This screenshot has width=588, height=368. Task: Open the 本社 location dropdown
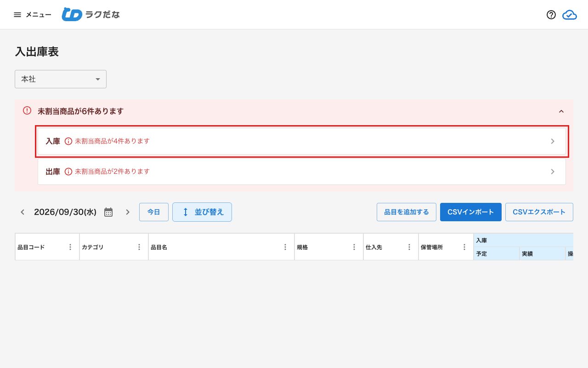[61, 79]
